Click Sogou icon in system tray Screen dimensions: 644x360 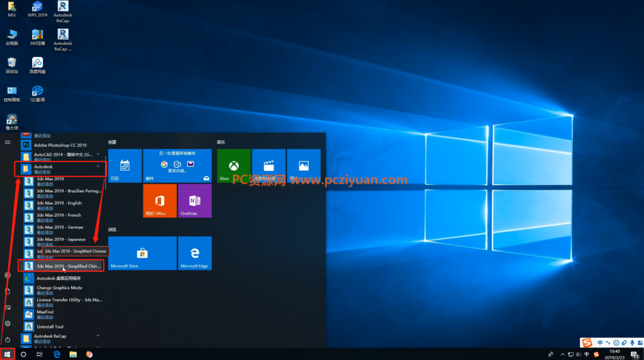pyautogui.click(x=596, y=354)
